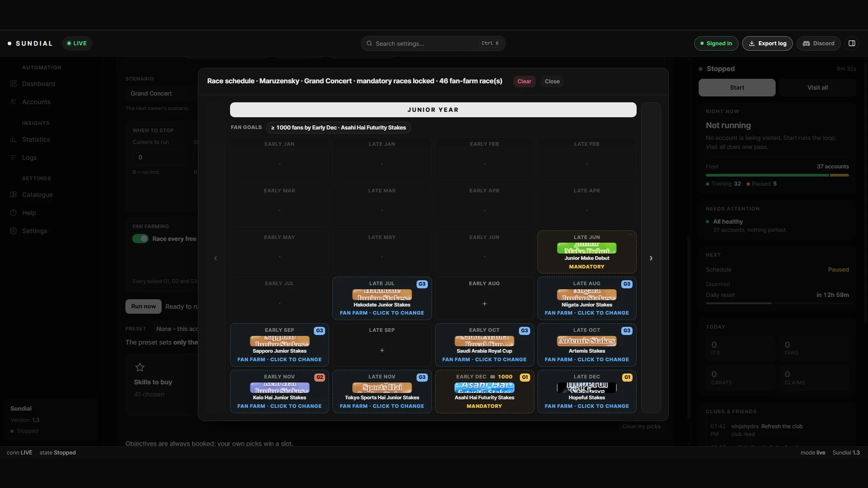The image size is (868, 488).
Task: Click the Careers to run input
Action: (x=160, y=157)
